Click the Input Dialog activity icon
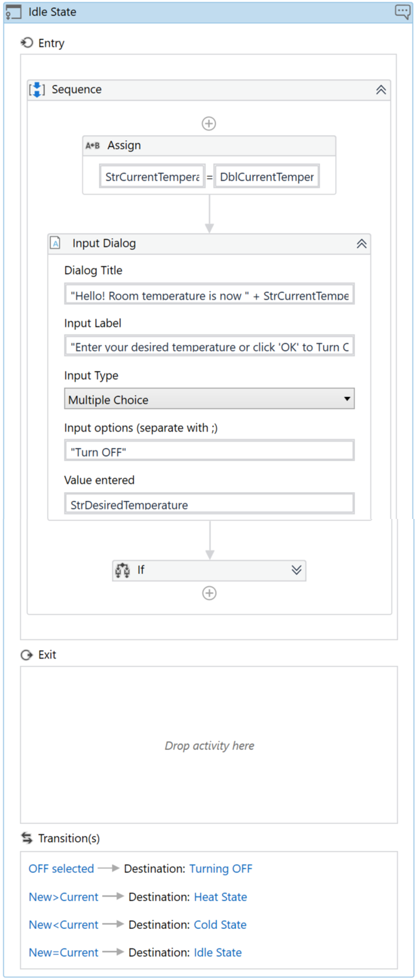417x980 pixels. coord(55,243)
